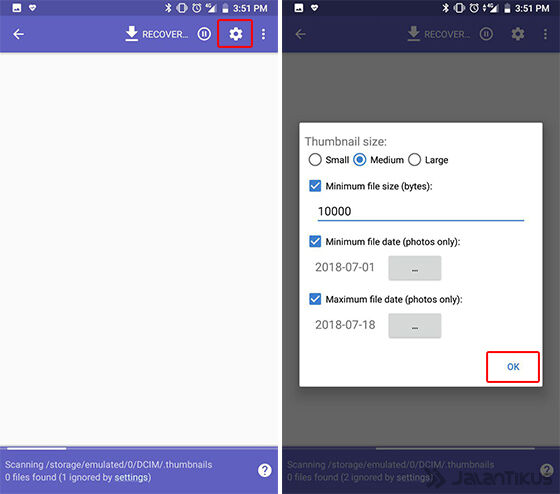
Task: Tap the Scanning path status text in left screen
Action: 109,464
